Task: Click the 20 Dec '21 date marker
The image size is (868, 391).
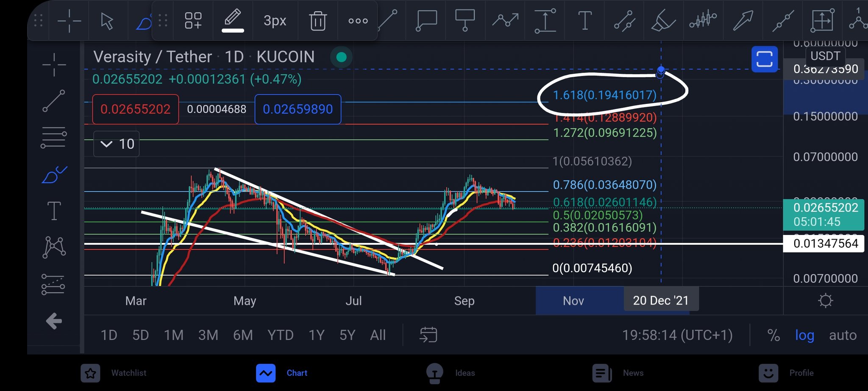Action: click(x=660, y=300)
